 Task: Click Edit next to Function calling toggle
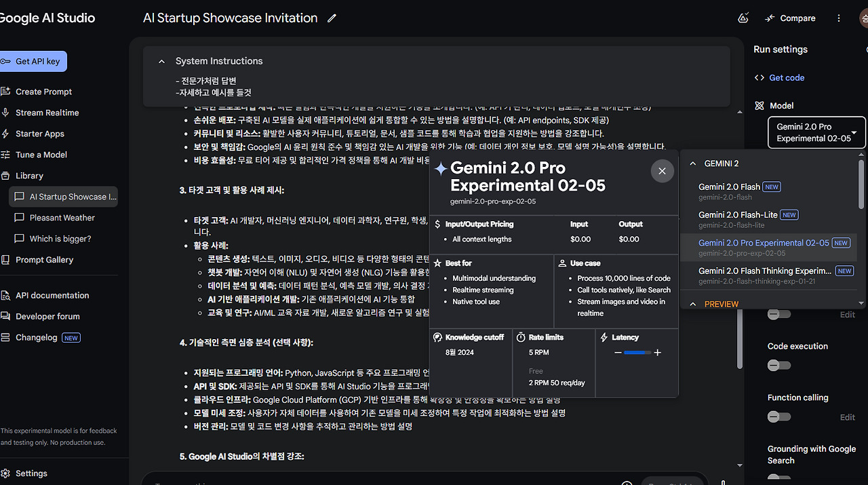tap(848, 417)
